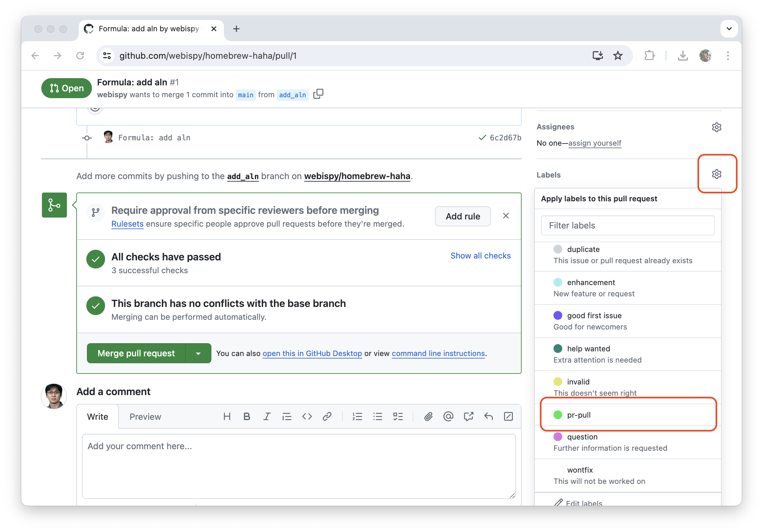Switch to the Write tab
This screenshot has width=763, height=532.
tap(97, 416)
